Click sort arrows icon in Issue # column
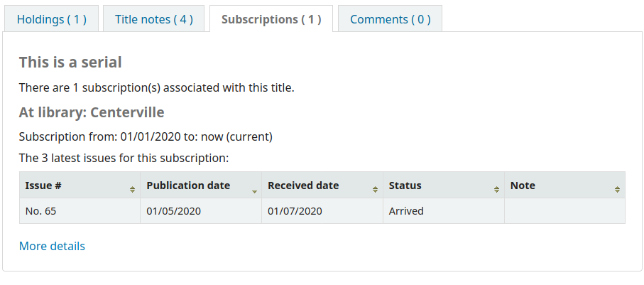The width and height of the screenshot is (644, 285). 132,190
